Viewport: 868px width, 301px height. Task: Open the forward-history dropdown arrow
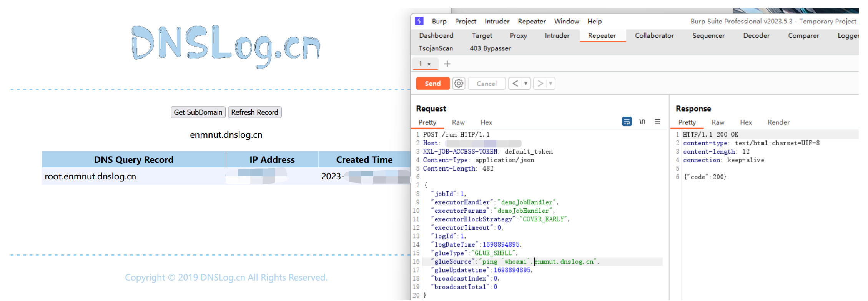[550, 84]
